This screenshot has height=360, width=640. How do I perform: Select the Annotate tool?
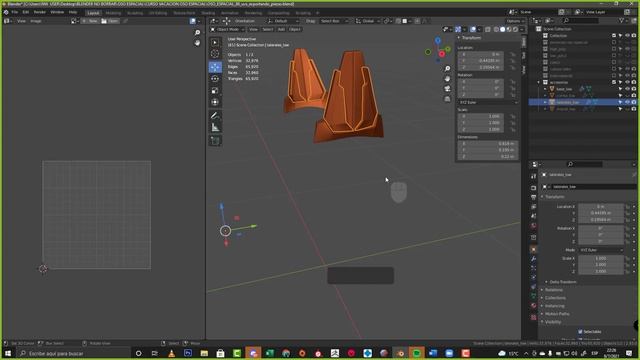pos(215,116)
